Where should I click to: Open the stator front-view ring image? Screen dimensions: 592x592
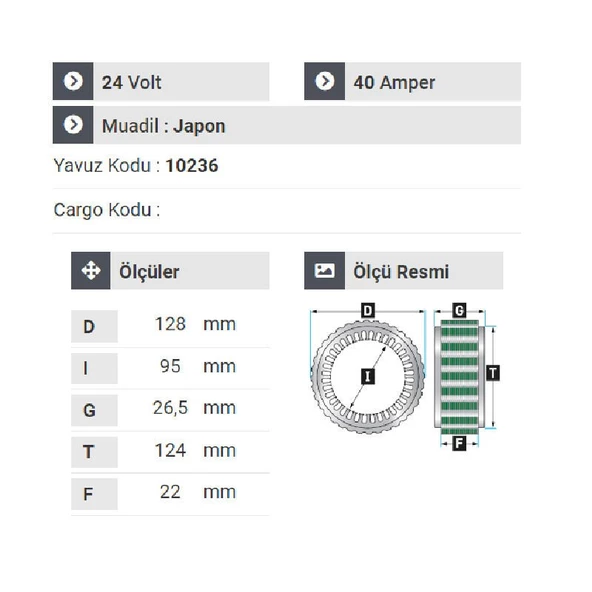[368, 377]
